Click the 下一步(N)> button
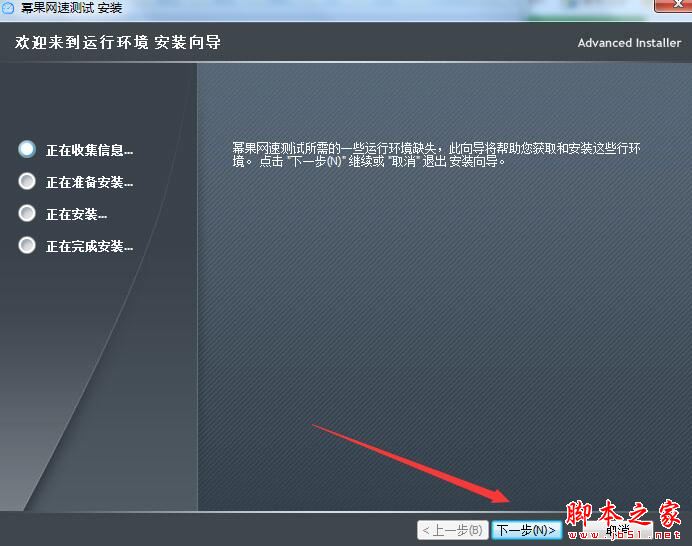 pyautogui.click(x=527, y=530)
